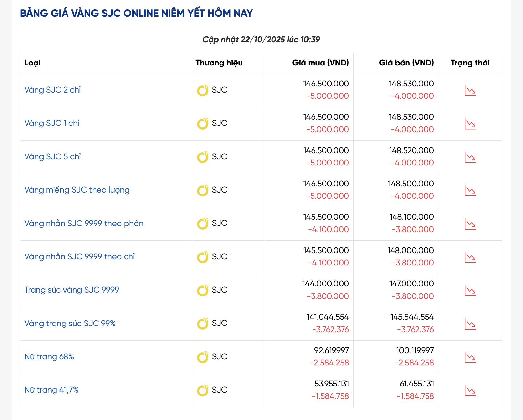Click trend icon for Vàng nhẫn SJC 9999 theo chỉ
Image resolution: width=523 pixels, height=420 pixels.
click(x=470, y=257)
